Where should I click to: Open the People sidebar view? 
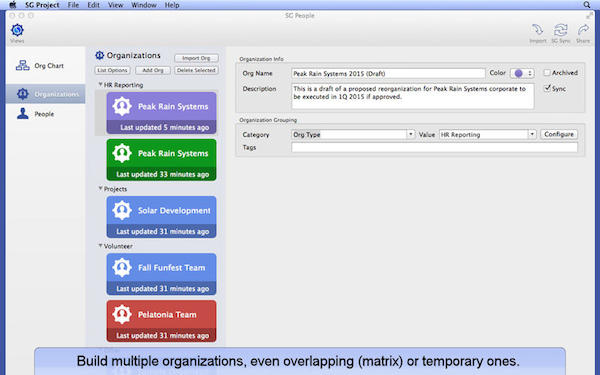(x=45, y=114)
